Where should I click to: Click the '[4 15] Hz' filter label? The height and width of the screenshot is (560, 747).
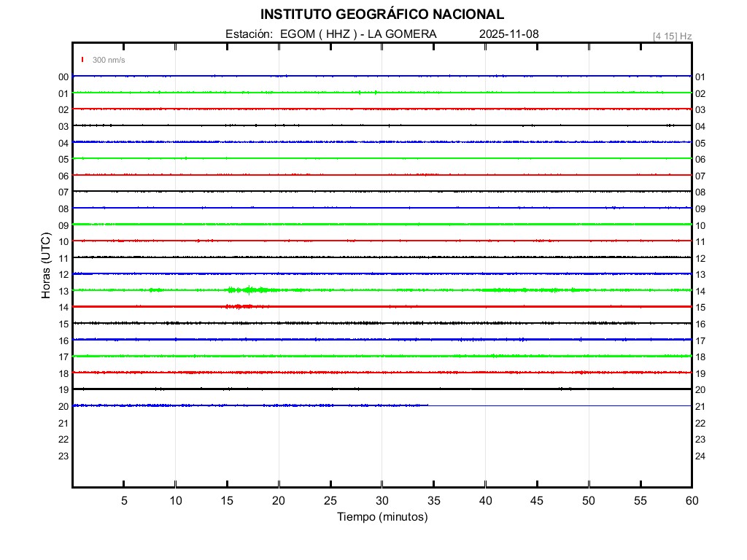(672, 36)
